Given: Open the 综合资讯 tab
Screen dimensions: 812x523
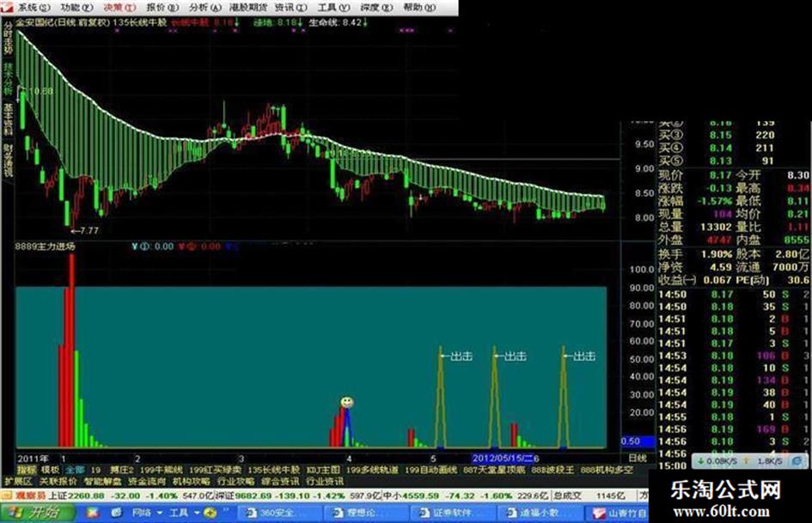Looking at the screenshot, I should [280, 482].
